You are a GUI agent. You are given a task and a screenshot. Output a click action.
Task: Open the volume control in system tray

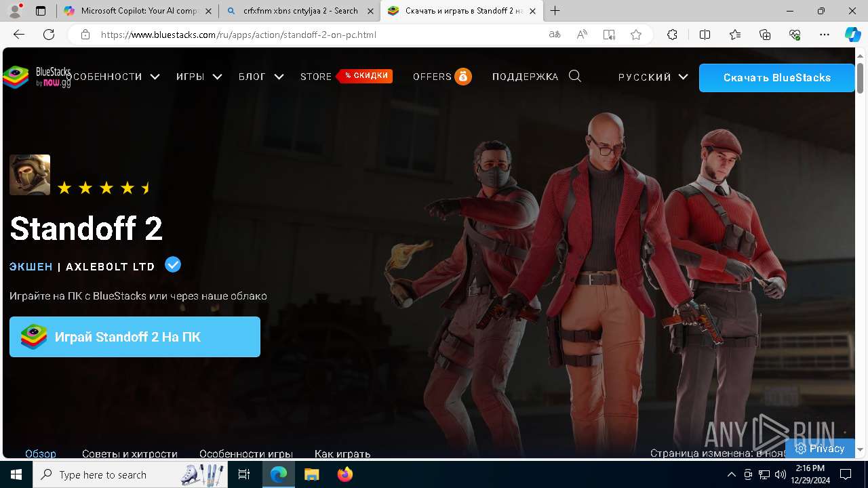[780, 474]
